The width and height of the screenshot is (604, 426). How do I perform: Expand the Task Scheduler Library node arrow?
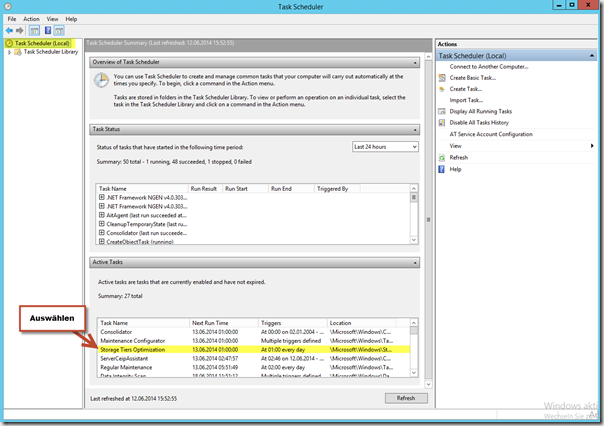10,52
